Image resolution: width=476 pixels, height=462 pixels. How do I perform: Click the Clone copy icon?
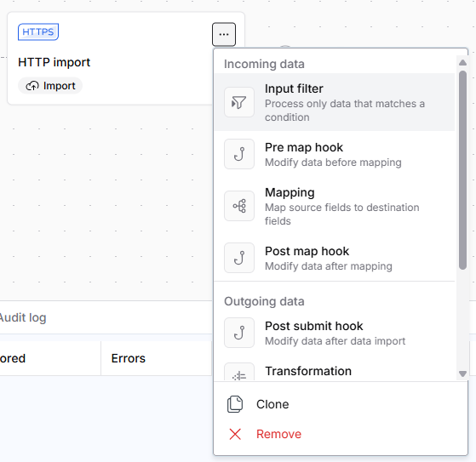235,404
